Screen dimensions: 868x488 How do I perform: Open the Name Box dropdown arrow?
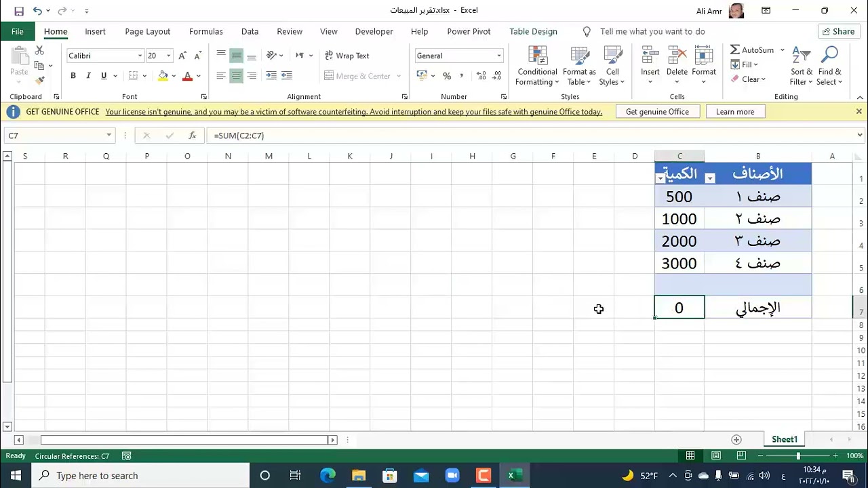tap(108, 136)
